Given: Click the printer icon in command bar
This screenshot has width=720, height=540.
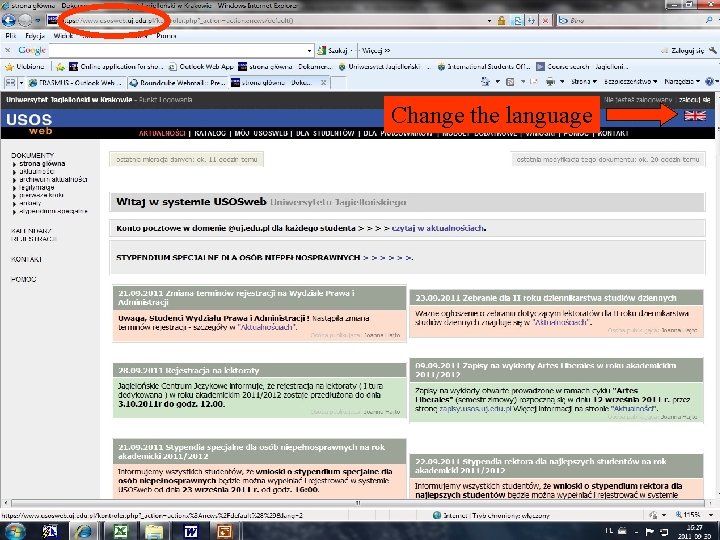Looking at the screenshot, I should tap(550, 82).
